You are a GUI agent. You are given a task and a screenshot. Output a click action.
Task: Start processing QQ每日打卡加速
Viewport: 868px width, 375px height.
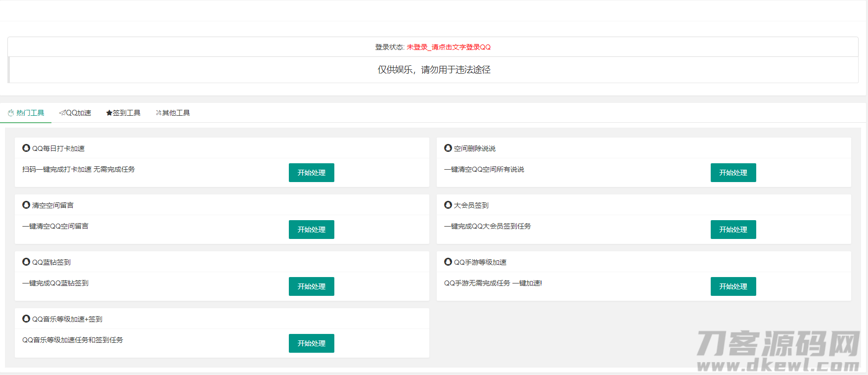311,173
